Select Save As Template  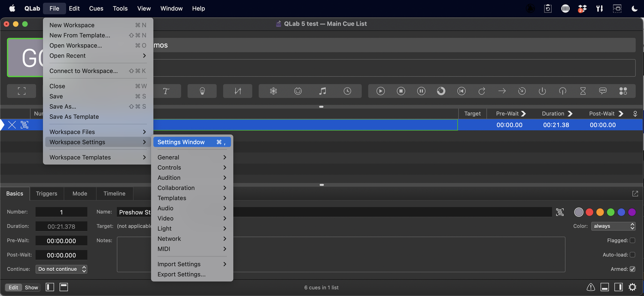74,116
